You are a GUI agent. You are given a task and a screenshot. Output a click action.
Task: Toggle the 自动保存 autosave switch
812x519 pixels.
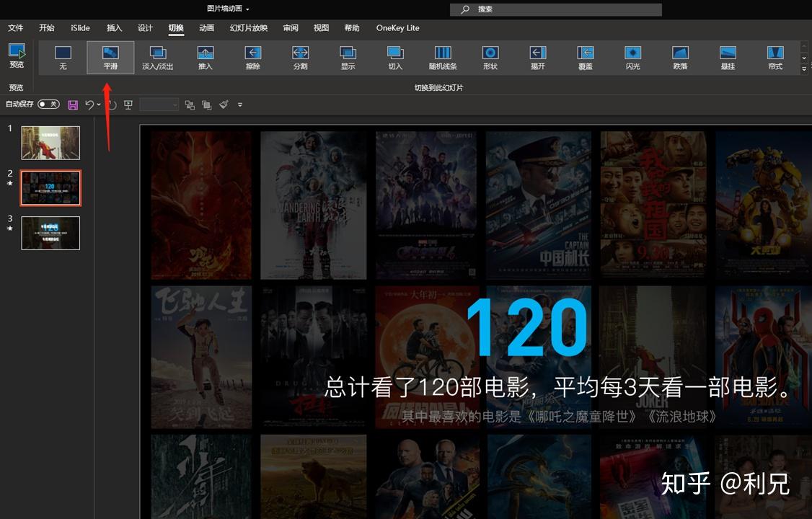pyautogui.click(x=49, y=105)
